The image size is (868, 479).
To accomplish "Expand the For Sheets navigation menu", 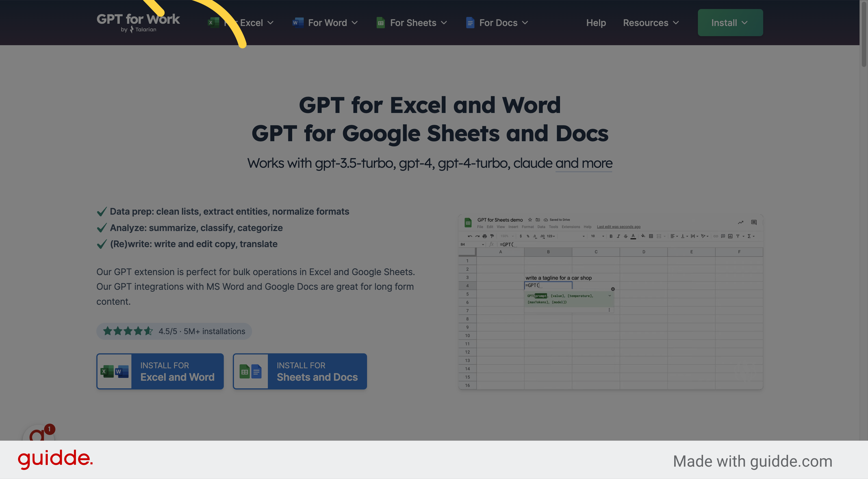I will pos(411,23).
